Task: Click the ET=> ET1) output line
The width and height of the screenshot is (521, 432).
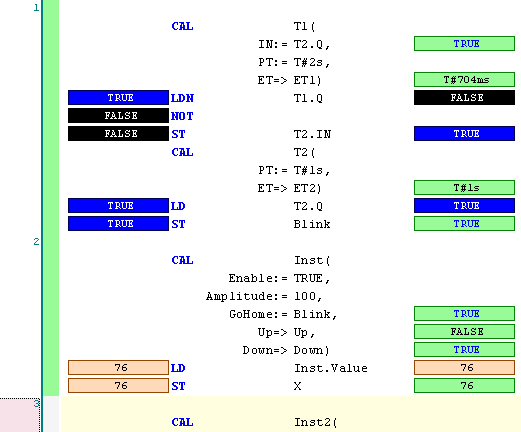Action: [289, 80]
